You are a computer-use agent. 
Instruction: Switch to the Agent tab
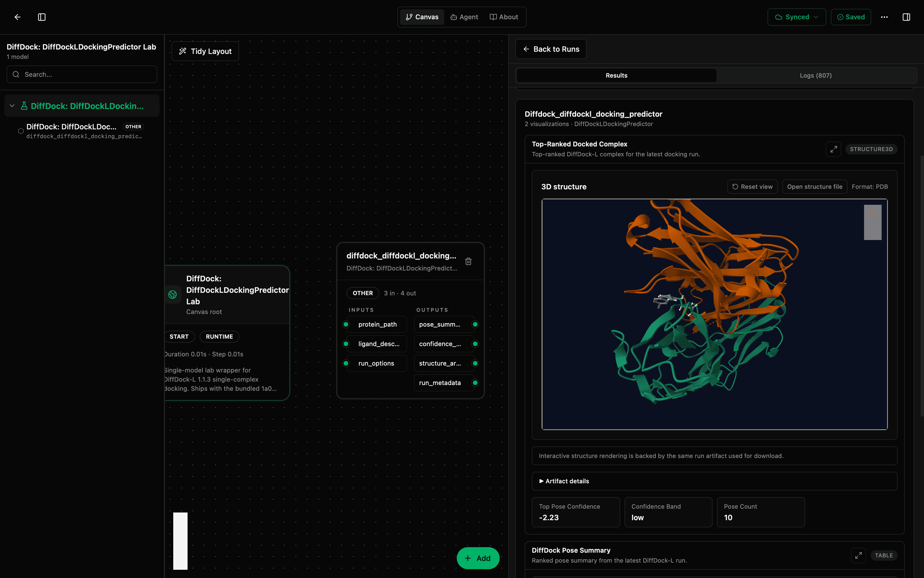coord(464,17)
